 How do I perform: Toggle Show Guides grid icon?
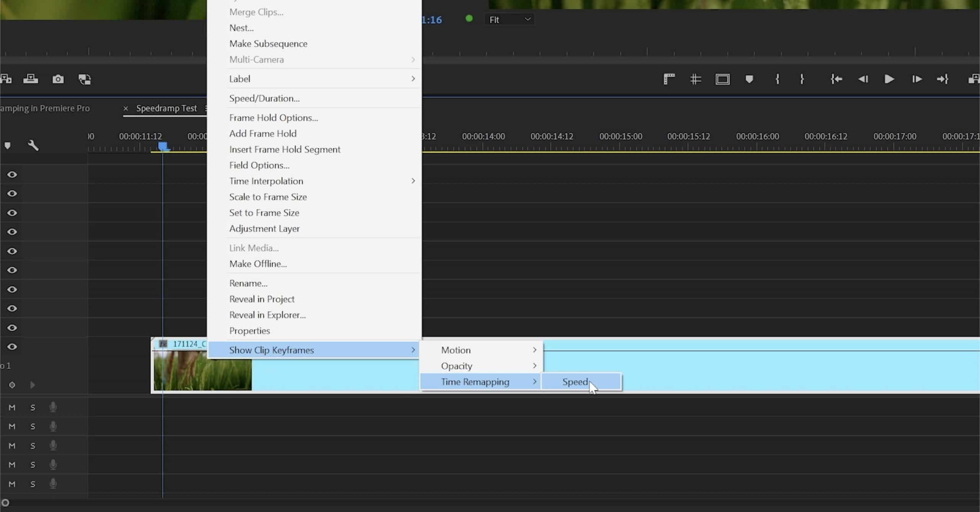[696, 79]
